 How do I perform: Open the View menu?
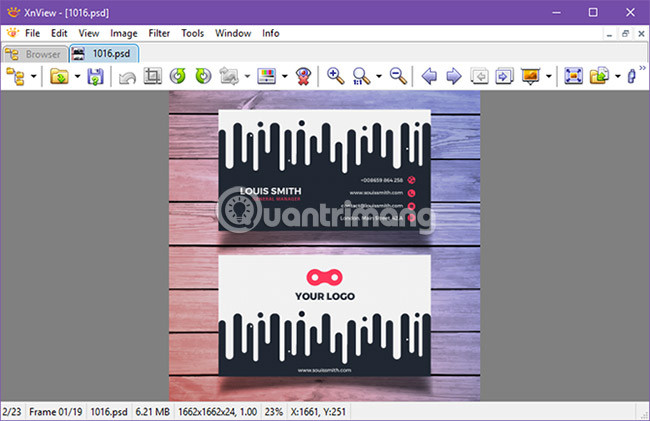[x=89, y=33]
